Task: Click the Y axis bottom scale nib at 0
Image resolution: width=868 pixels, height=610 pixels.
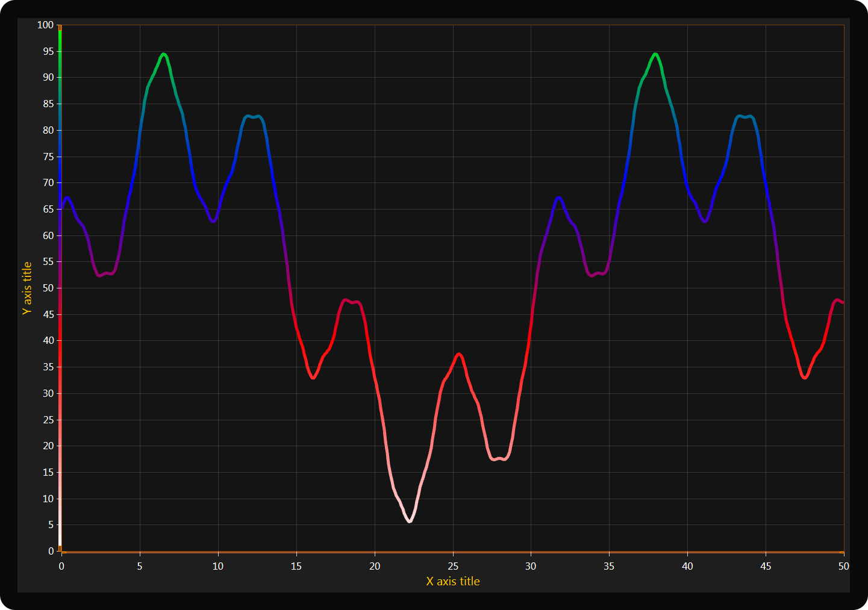Action: [x=60, y=548]
